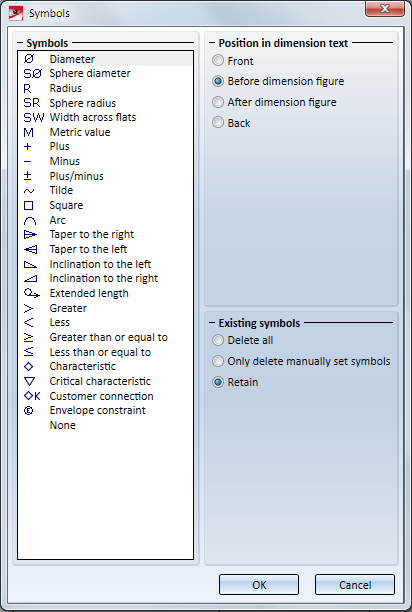The height and width of the screenshot is (612, 412).
Task: Select the Inclination to the right icon
Action: [30, 279]
